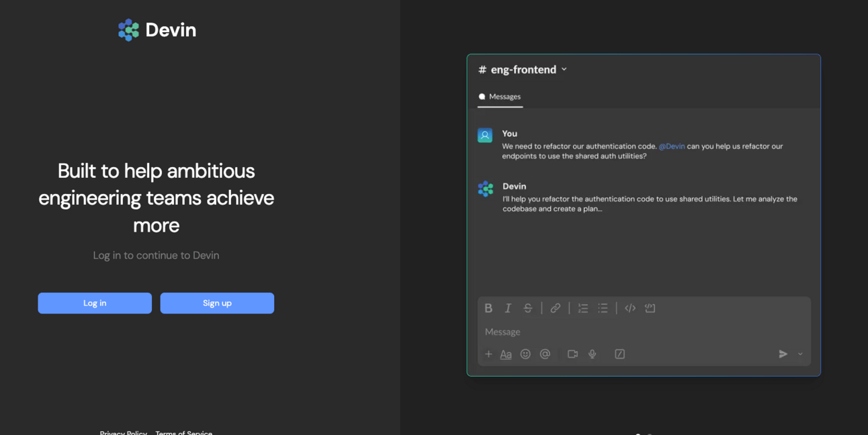Click the 'Log in to continue to Devin' text

click(156, 255)
